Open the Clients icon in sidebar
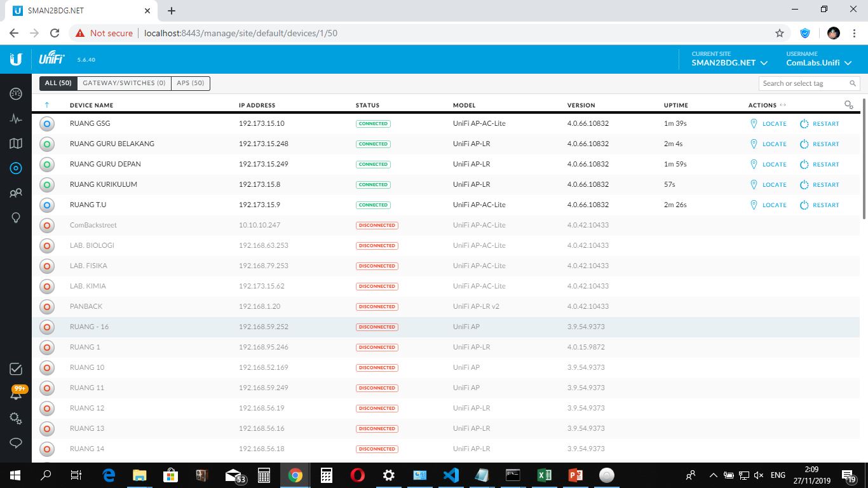Viewport: 868px width, 488px height. point(16,193)
